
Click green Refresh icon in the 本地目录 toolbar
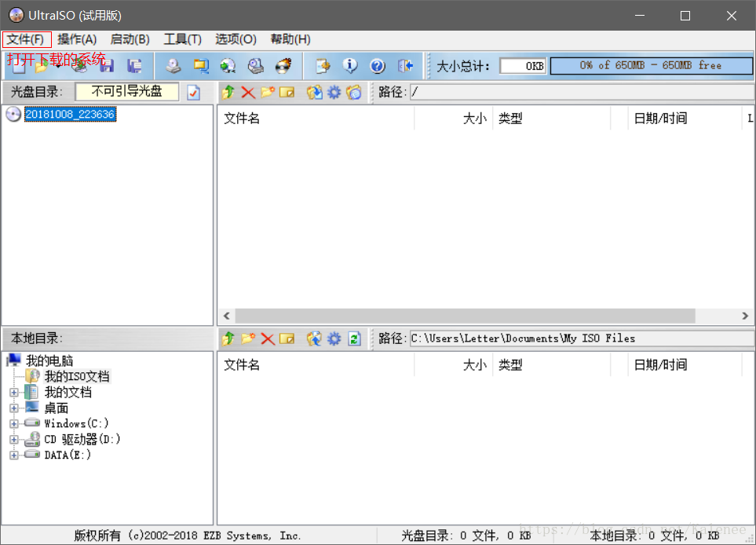tap(354, 338)
